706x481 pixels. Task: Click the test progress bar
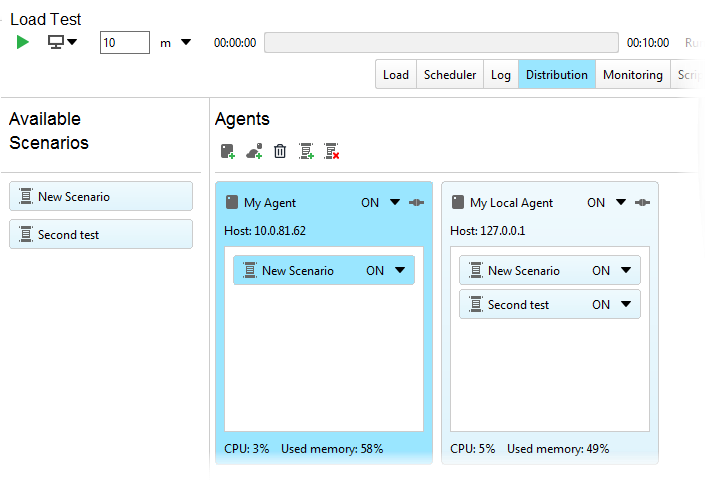[441, 43]
